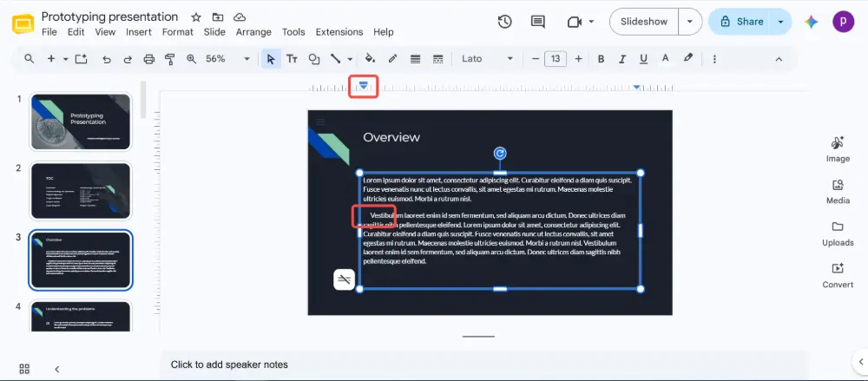Open the 56% zoom level dropdown
Image resolution: width=868 pixels, height=381 pixels.
click(228, 59)
